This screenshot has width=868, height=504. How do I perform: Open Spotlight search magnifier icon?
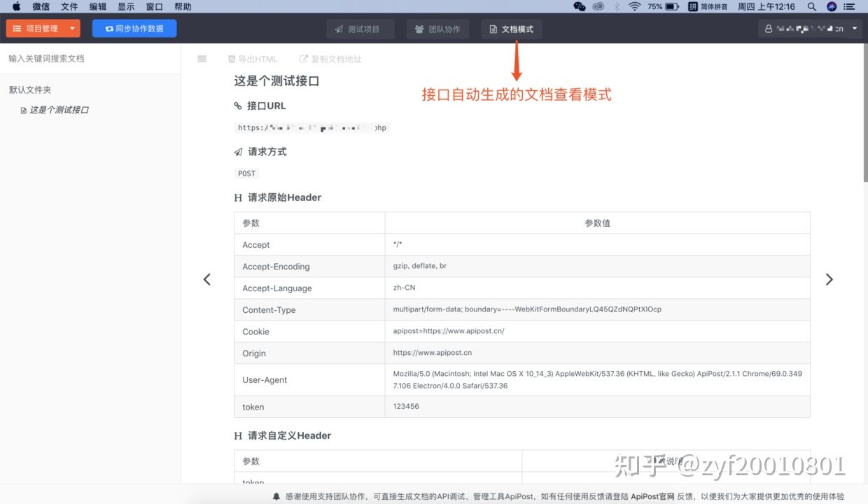point(812,6)
